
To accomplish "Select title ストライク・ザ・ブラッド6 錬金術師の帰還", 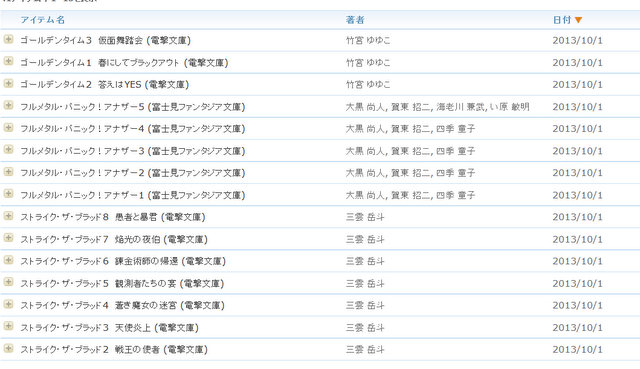I will click(x=99, y=261).
